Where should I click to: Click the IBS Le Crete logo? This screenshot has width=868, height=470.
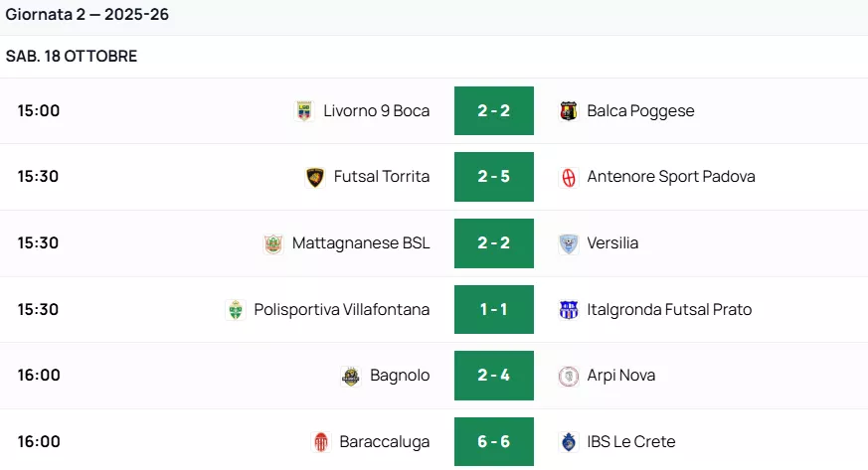pos(568,442)
